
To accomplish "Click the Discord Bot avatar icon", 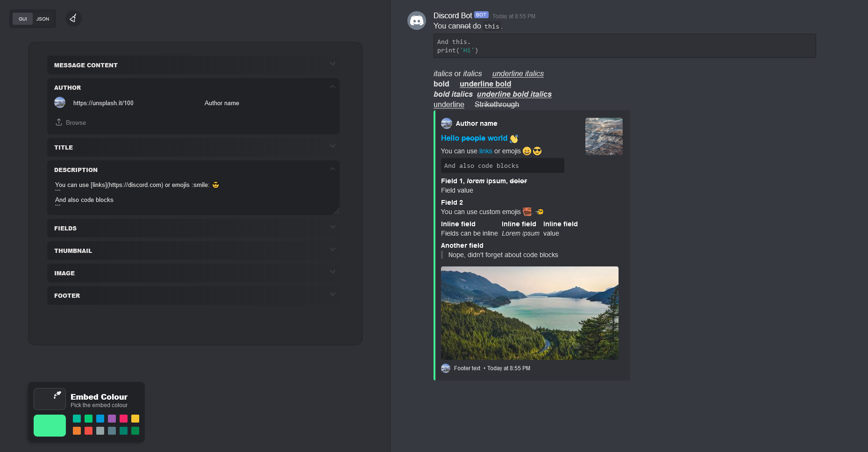I will tap(416, 21).
